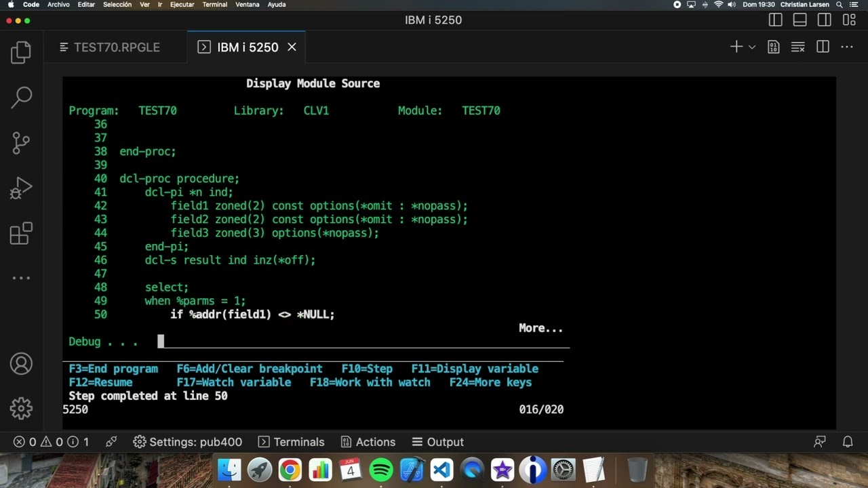This screenshot has width=868, height=488.
Task: Click the binary file icon in editor toolbar
Action: coord(774,47)
